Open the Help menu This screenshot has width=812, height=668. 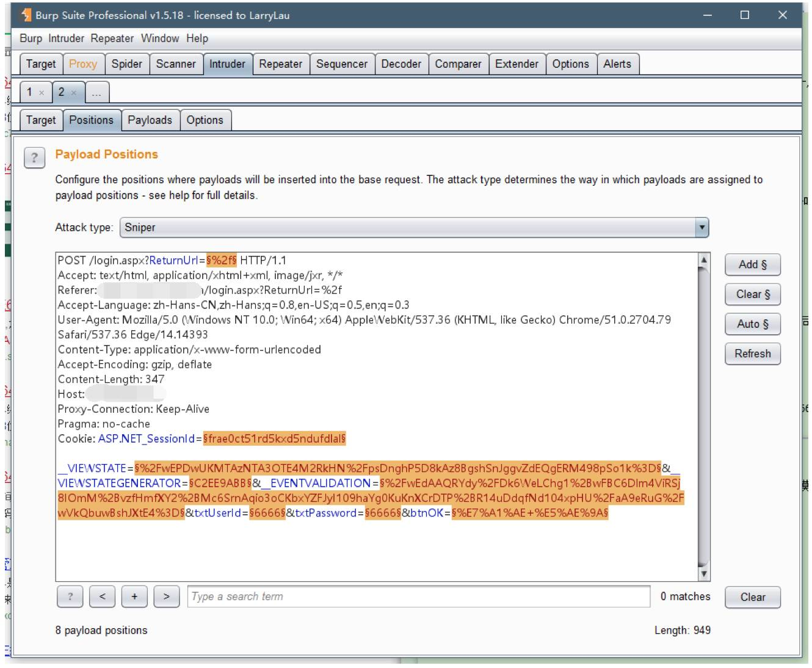[x=197, y=38]
